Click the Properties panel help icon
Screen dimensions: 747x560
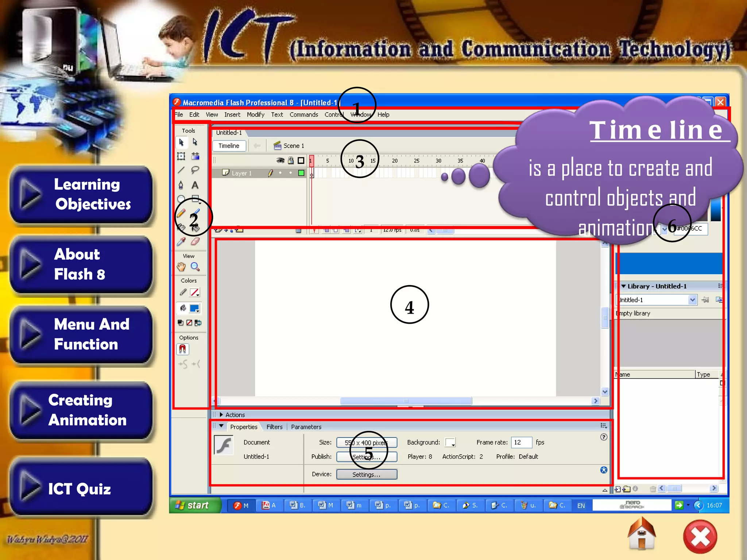604,437
